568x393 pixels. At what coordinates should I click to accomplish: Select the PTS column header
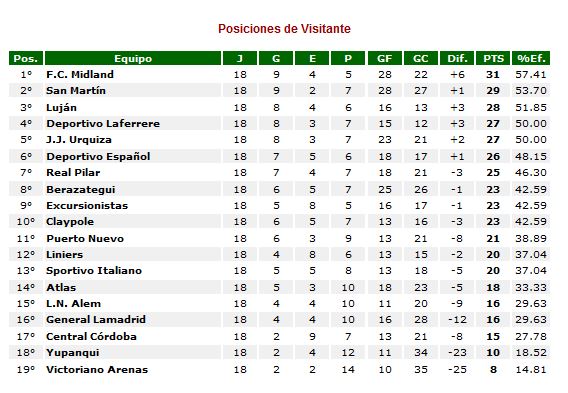[493, 58]
